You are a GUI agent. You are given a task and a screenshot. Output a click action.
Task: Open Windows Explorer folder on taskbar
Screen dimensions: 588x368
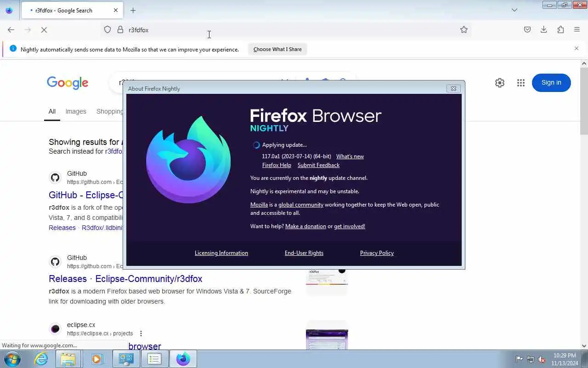tap(68, 359)
